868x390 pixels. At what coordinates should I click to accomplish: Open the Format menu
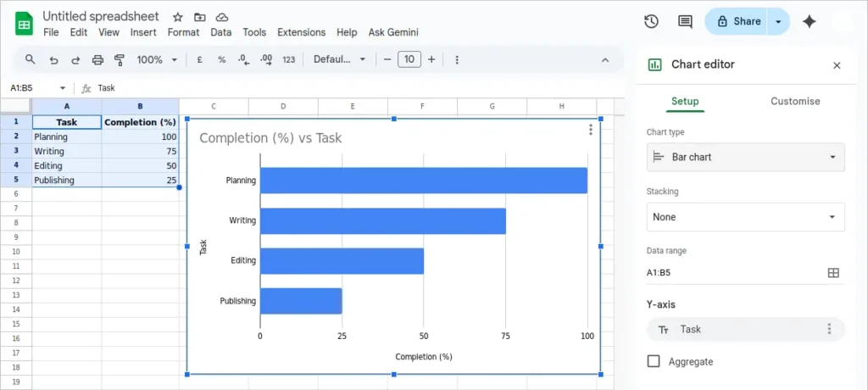click(183, 33)
